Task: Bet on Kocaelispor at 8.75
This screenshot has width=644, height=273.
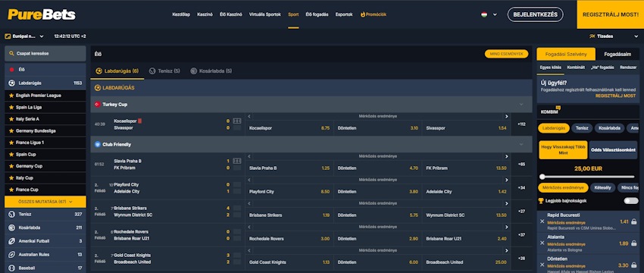Action: [x=289, y=128]
